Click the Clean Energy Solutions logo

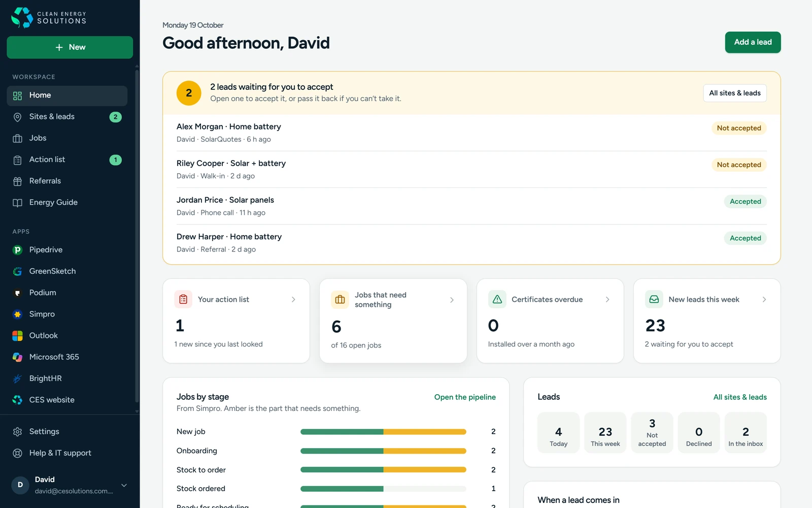pos(49,17)
